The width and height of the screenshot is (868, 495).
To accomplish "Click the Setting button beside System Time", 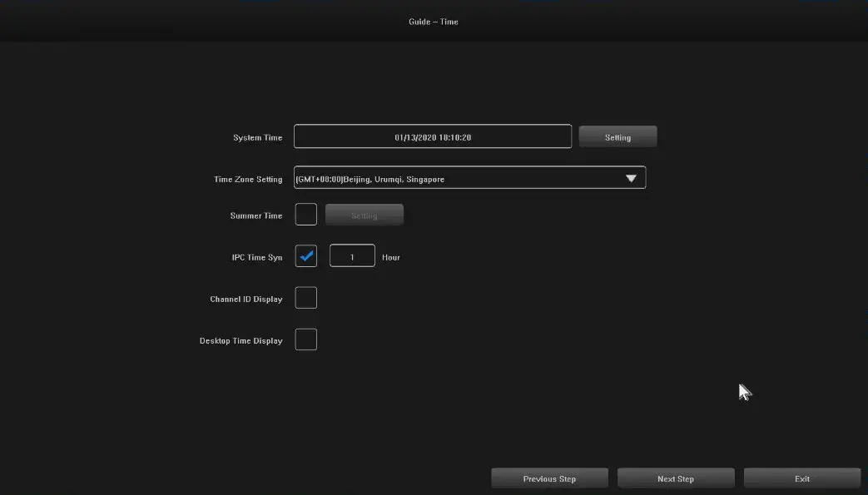I will tap(618, 137).
